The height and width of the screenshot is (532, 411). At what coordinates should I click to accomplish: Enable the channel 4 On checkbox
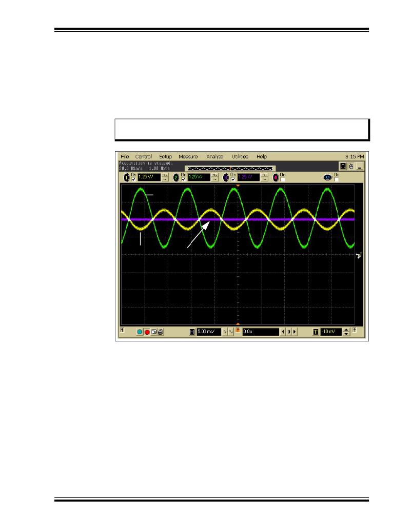283,179
